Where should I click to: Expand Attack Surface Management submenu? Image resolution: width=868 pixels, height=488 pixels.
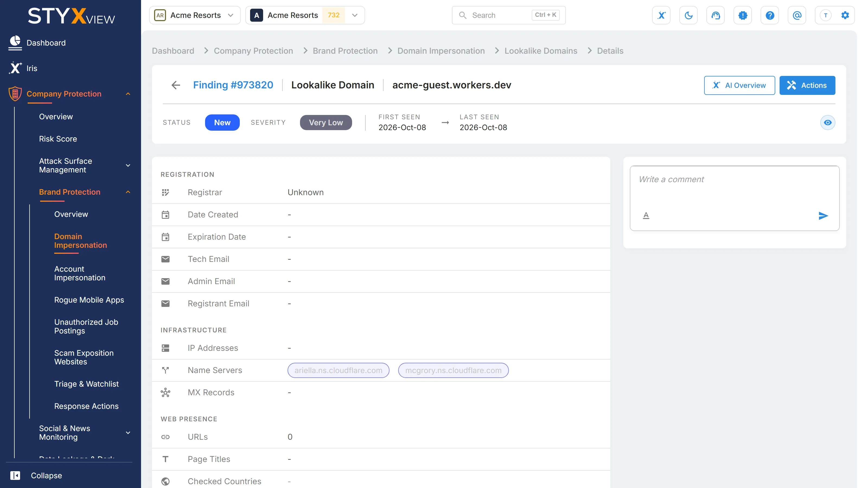pos(128,165)
